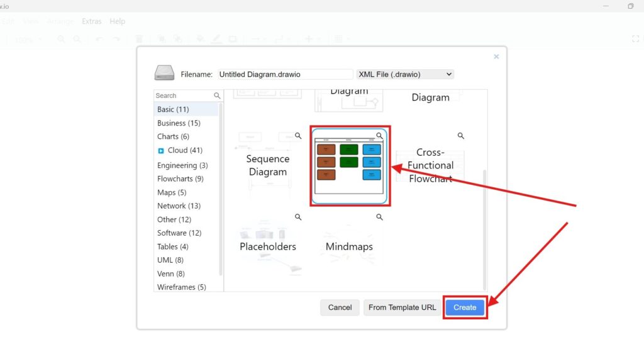Preview the Cross-Functional Flowchart via its magnifier icon
Viewport: 644px width, 362px height.
click(460, 135)
